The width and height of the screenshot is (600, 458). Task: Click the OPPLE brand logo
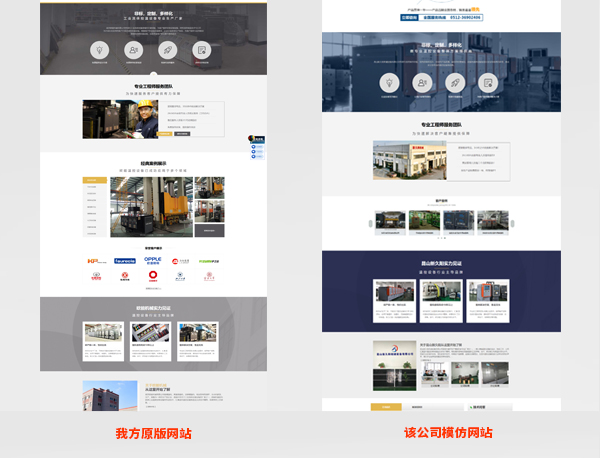(x=153, y=258)
